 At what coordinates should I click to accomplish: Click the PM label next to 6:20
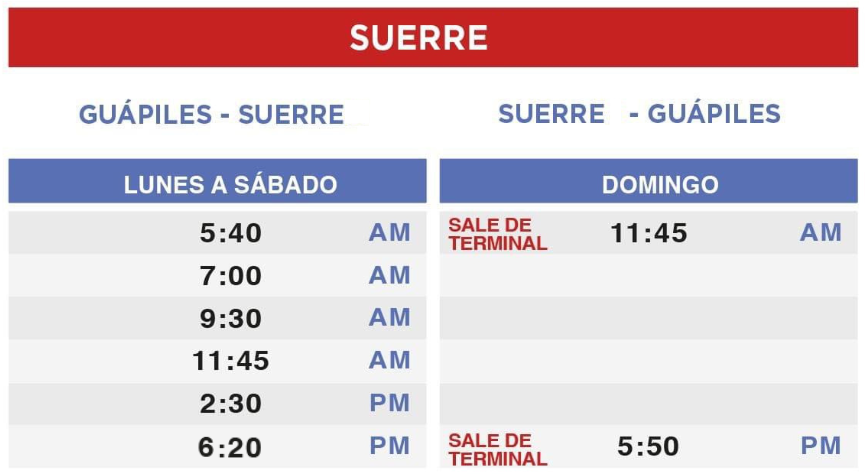pyautogui.click(x=390, y=445)
